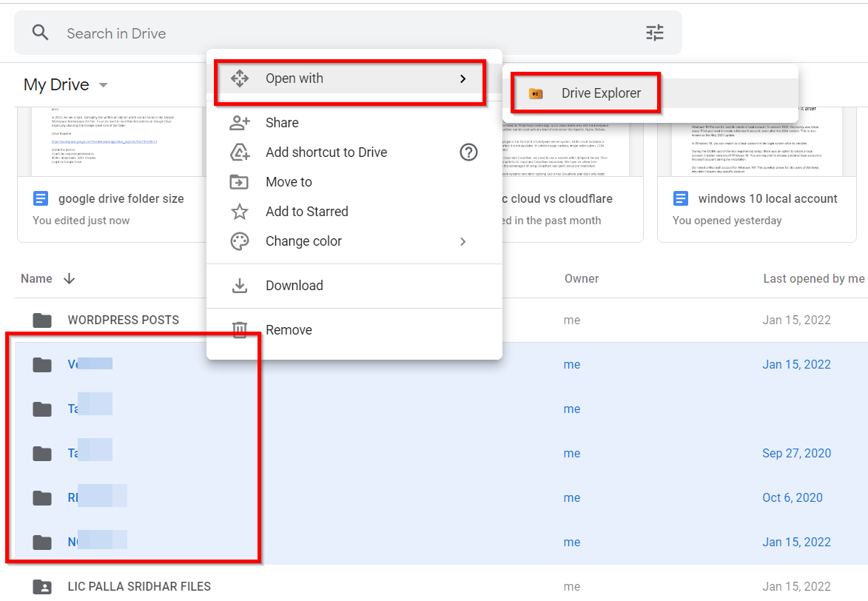
Task: Select the Add shortcut to Drive icon
Action: coord(240,152)
